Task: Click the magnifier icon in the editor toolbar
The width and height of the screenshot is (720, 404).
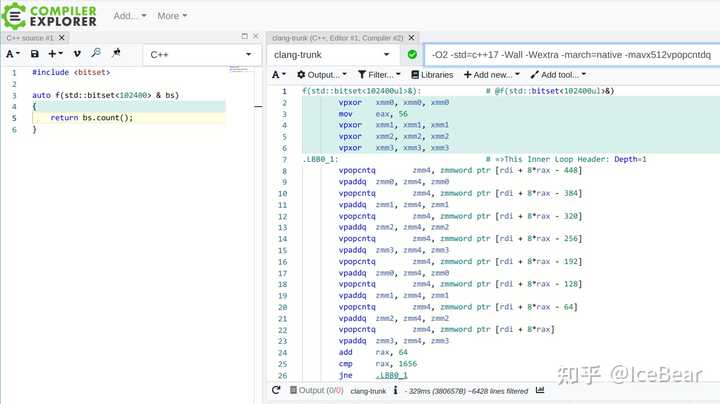Action: [x=96, y=53]
